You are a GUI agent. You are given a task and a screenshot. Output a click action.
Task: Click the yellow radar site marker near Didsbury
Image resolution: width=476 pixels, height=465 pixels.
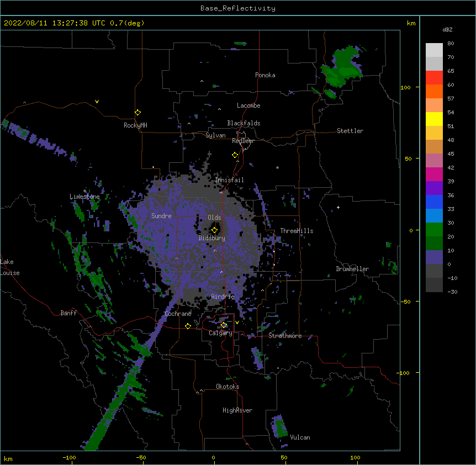coord(214,230)
